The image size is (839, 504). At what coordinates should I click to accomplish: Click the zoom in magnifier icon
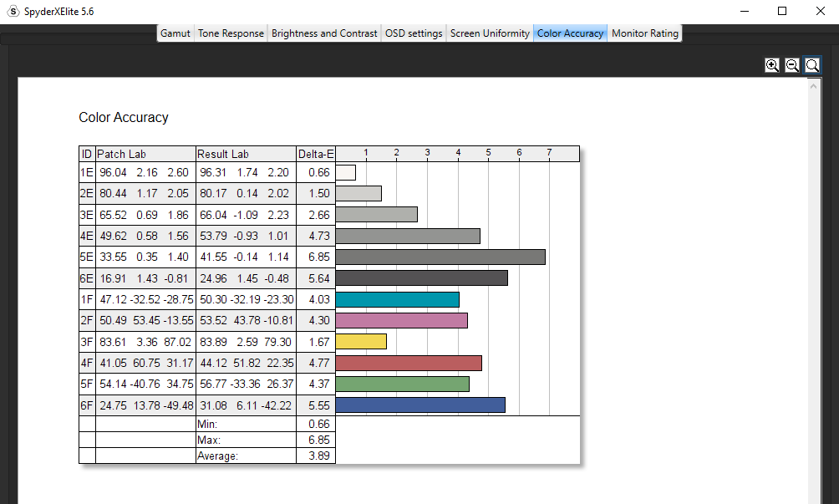[772, 65]
